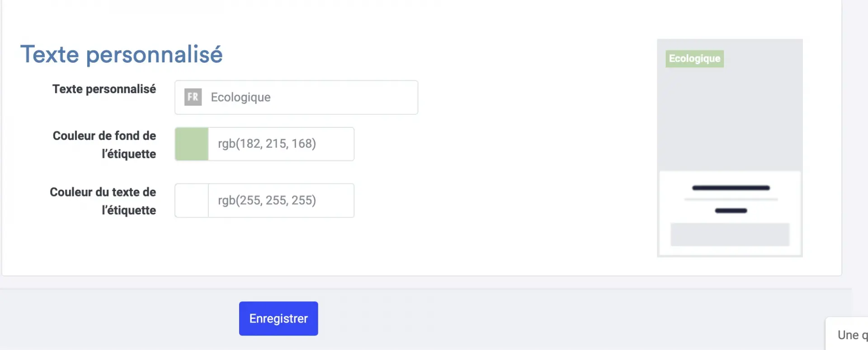Screen dimensions: 868x350
Task: Save changes with the Enregistrer button
Action: click(x=278, y=318)
